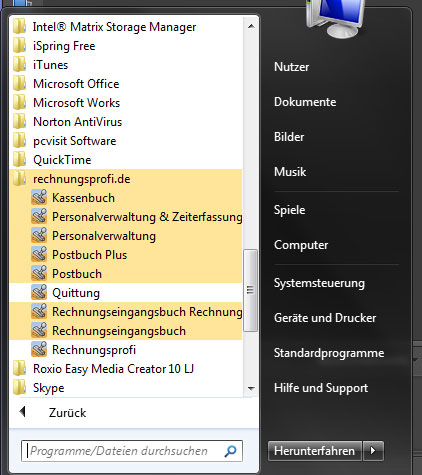Image resolution: width=422 pixels, height=475 pixels.
Task: Open Systemsteuerung control panel
Action: coord(319,283)
